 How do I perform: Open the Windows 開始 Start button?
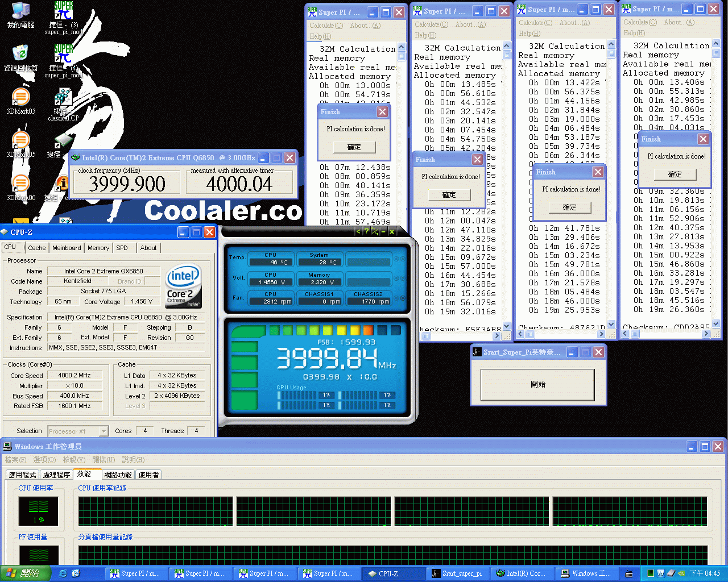pos(25,573)
